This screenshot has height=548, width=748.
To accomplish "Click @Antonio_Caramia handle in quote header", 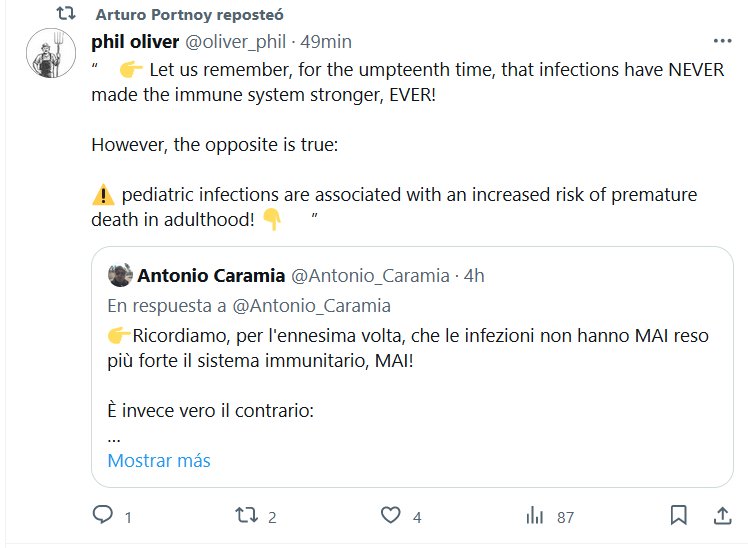I will tap(369, 275).
